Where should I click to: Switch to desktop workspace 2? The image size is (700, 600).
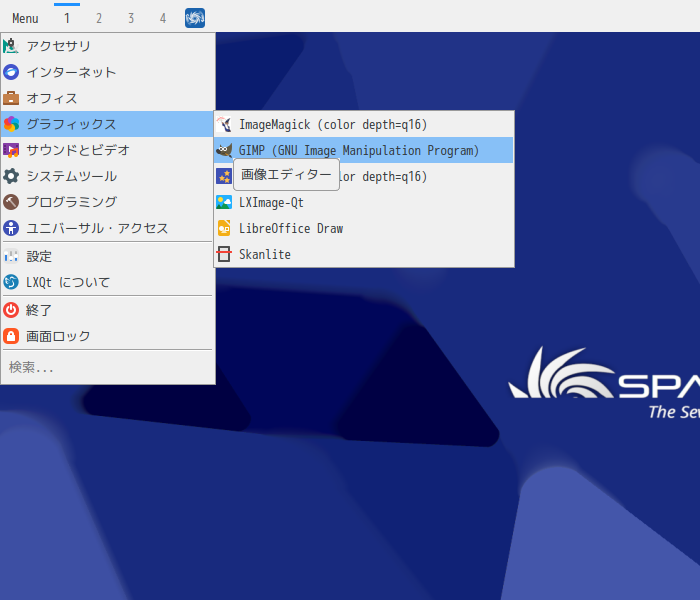[99, 18]
